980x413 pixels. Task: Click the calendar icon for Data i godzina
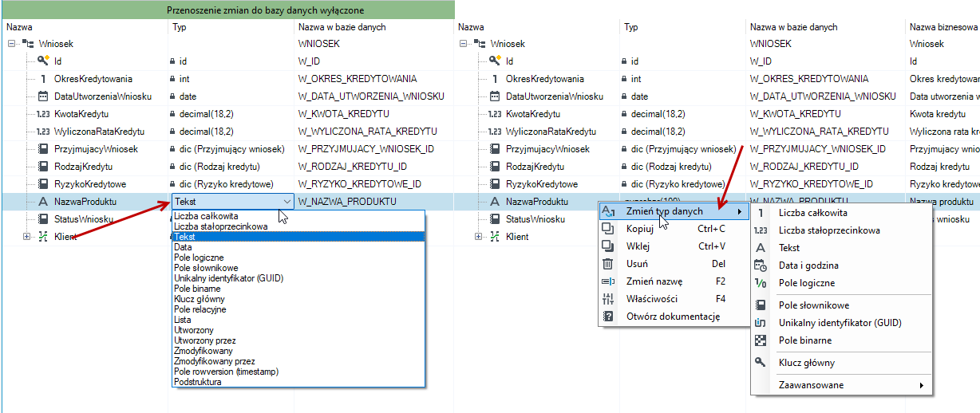[x=761, y=265]
